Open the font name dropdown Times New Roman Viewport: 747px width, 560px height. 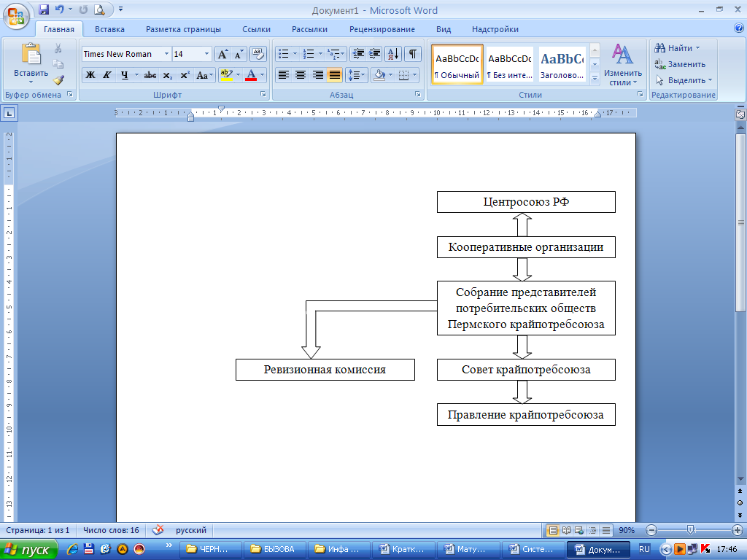click(x=167, y=54)
